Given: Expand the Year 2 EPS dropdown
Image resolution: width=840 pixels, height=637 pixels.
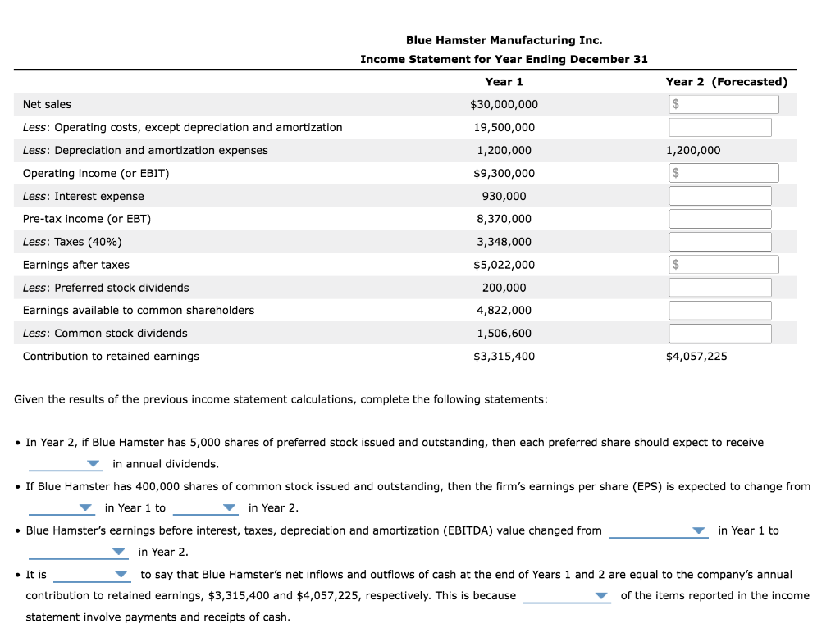Looking at the screenshot, I should tap(206, 507).
